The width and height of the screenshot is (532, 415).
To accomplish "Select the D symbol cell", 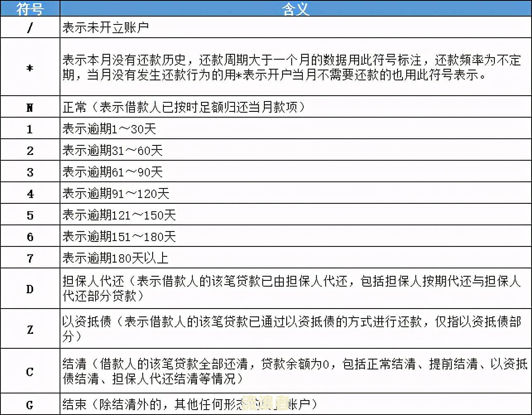I will click(x=30, y=288).
